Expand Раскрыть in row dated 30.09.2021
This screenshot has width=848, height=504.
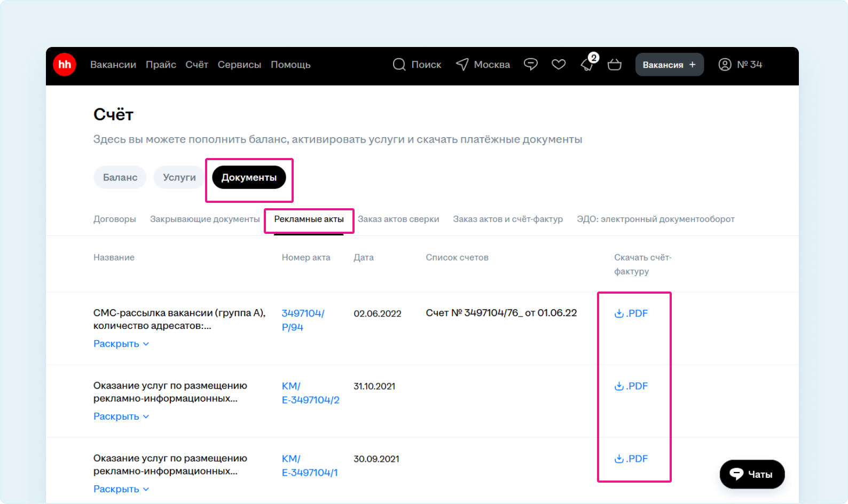click(121, 489)
